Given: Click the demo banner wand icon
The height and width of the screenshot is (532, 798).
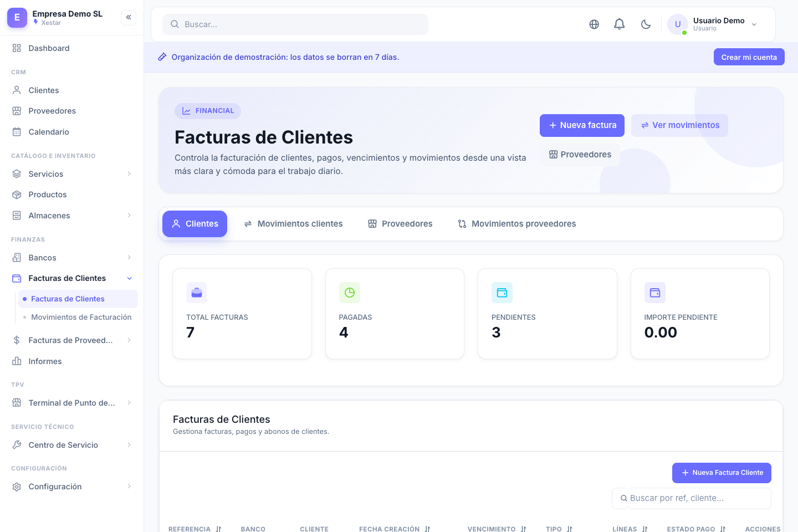Looking at the screenshot, I should pyautogui.click(x=162, y=57).
